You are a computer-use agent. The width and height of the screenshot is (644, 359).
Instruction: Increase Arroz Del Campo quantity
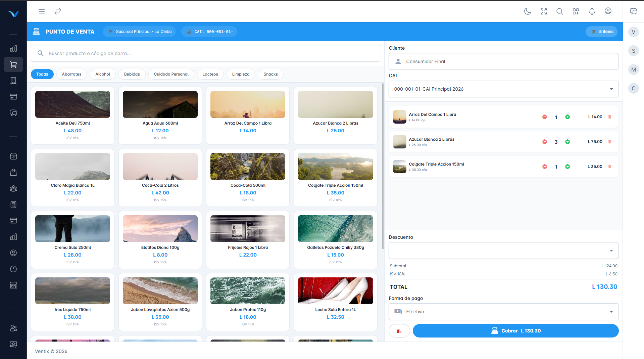pyautogui.click(x=567, y=117)
